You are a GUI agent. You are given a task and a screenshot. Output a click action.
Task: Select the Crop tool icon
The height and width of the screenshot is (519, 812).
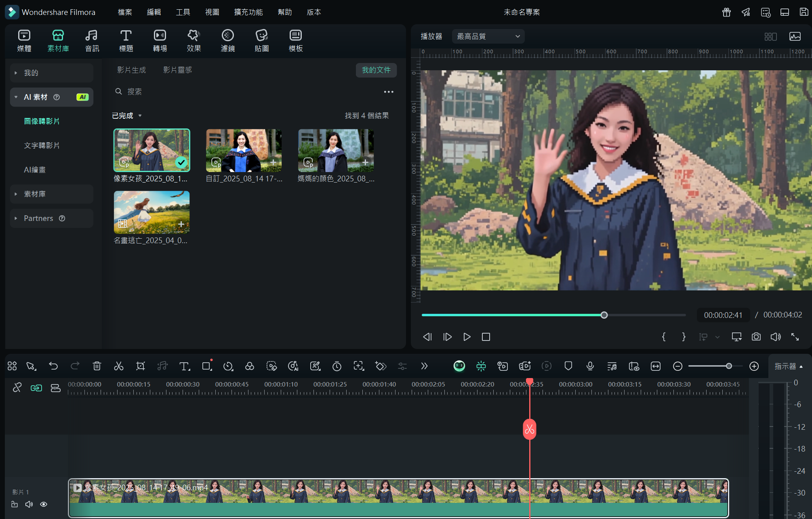point(141,366)
